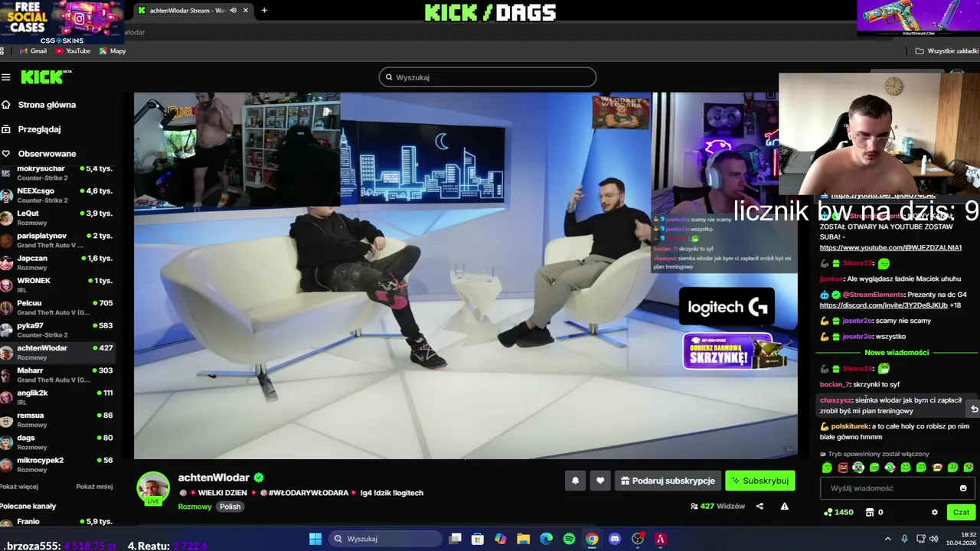Click the taskbar microphone icon
This screenshot has width=980, height=551.
coord(904,539)
